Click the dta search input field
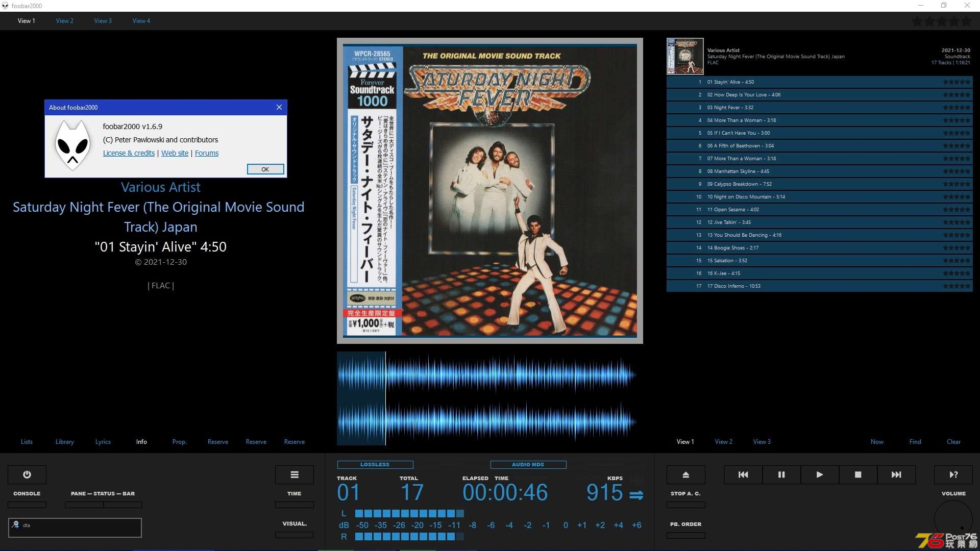 click(75, 528)
